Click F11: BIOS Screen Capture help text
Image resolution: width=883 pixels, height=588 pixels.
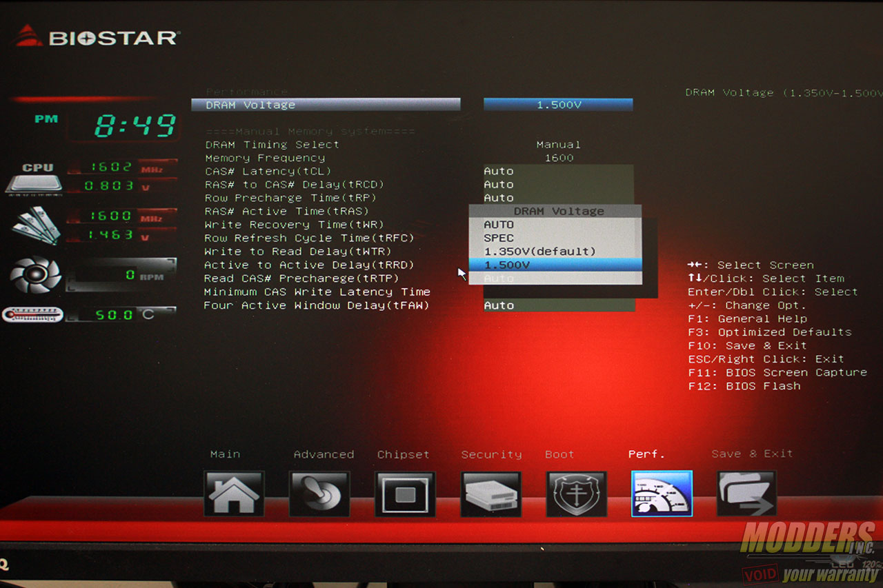(777, 372)
